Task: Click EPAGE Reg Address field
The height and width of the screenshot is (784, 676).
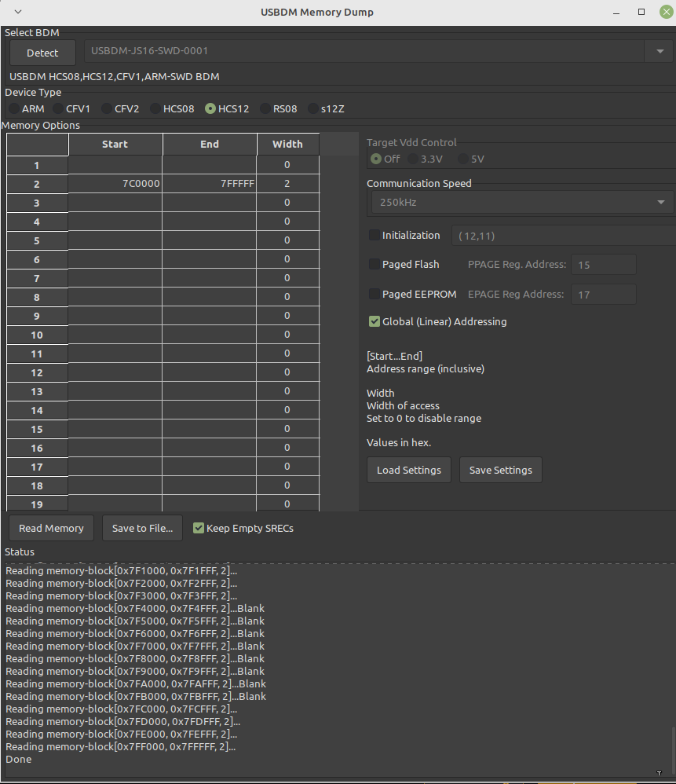Action: coord(604,295)
